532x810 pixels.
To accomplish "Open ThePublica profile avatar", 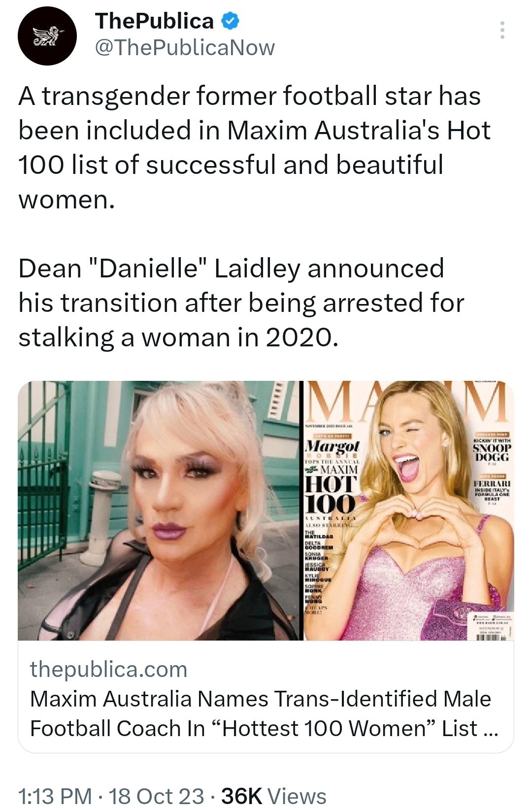I will (x=47, y=36).
